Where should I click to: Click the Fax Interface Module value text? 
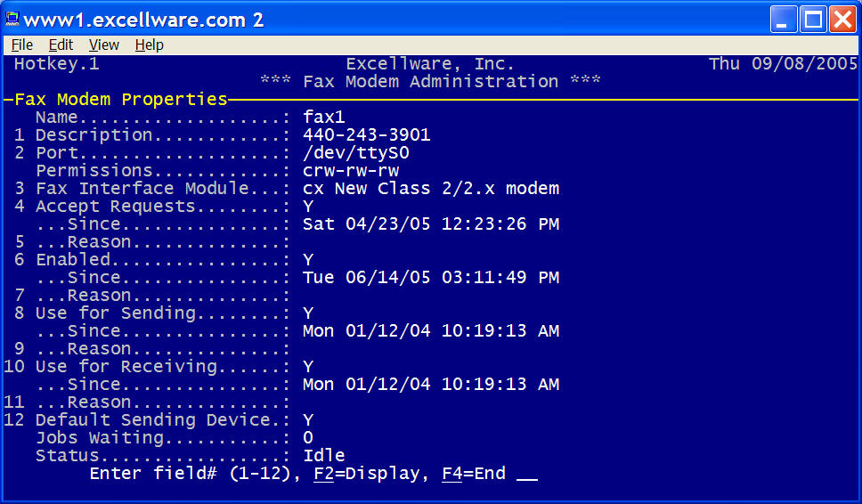[x=430, y=189]
